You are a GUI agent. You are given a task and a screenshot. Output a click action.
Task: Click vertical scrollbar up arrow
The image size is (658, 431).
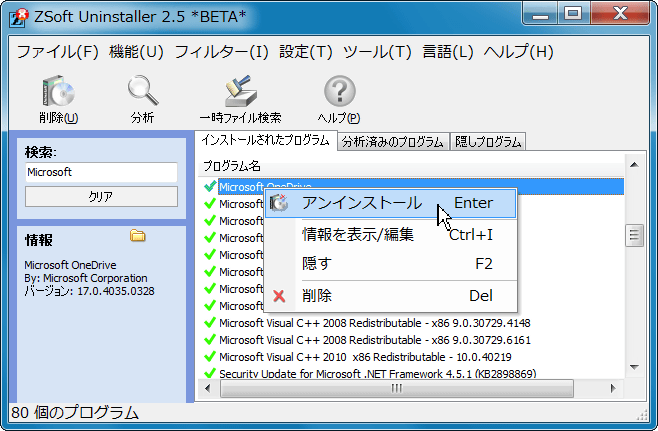point(634,165)
